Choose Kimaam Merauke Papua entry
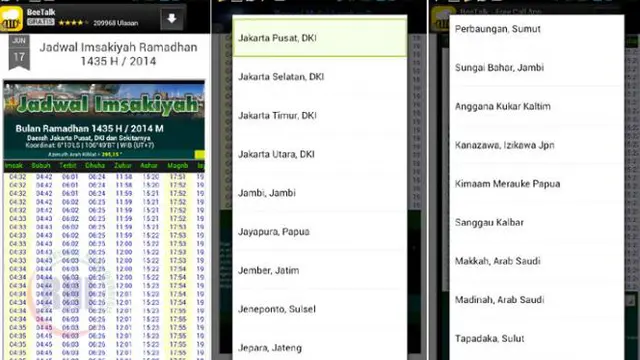 tap(537, 184)
